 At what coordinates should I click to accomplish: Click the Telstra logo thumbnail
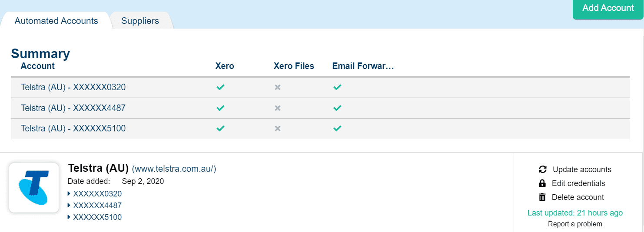click(x=34, y=188)
